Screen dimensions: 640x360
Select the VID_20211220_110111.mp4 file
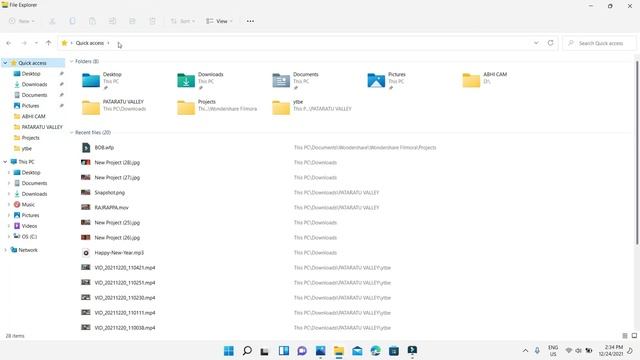(x=124, y=313)
